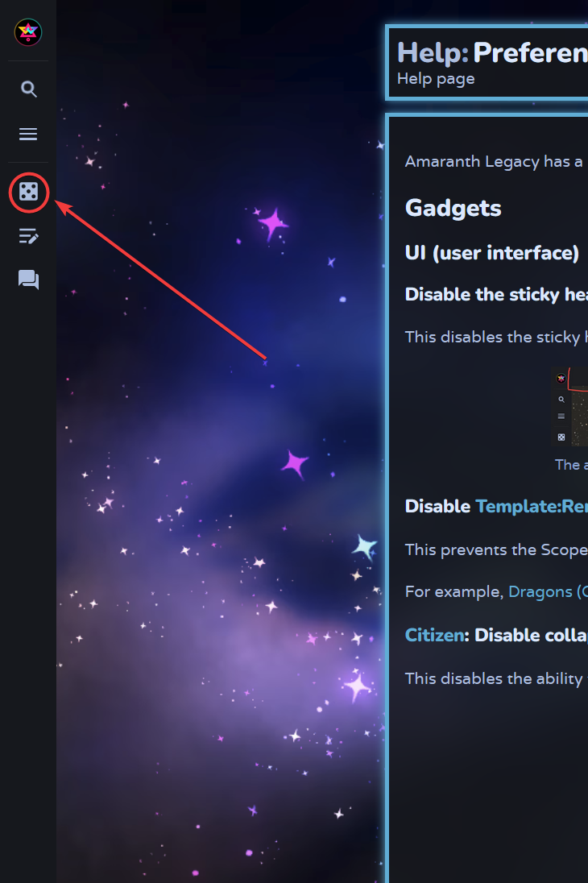Open the Template:Rem link

531,506
